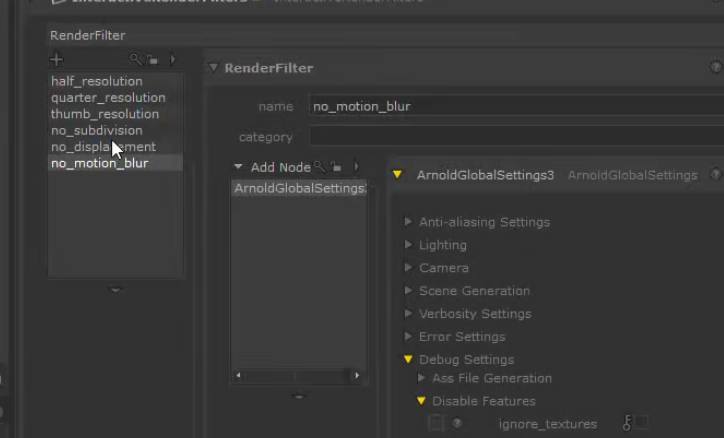724x438 pixels.
Task: Open the Add Node dropdown menu
Action: (x=239, y=167)
